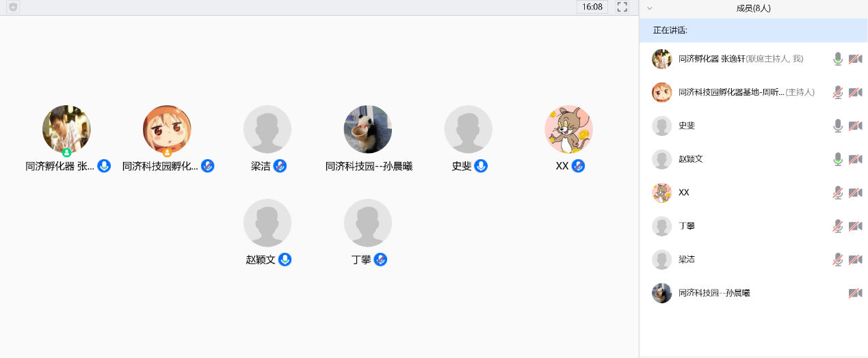
Task: Click the 16:08 meeting timer
Action: tap(592, 7)
